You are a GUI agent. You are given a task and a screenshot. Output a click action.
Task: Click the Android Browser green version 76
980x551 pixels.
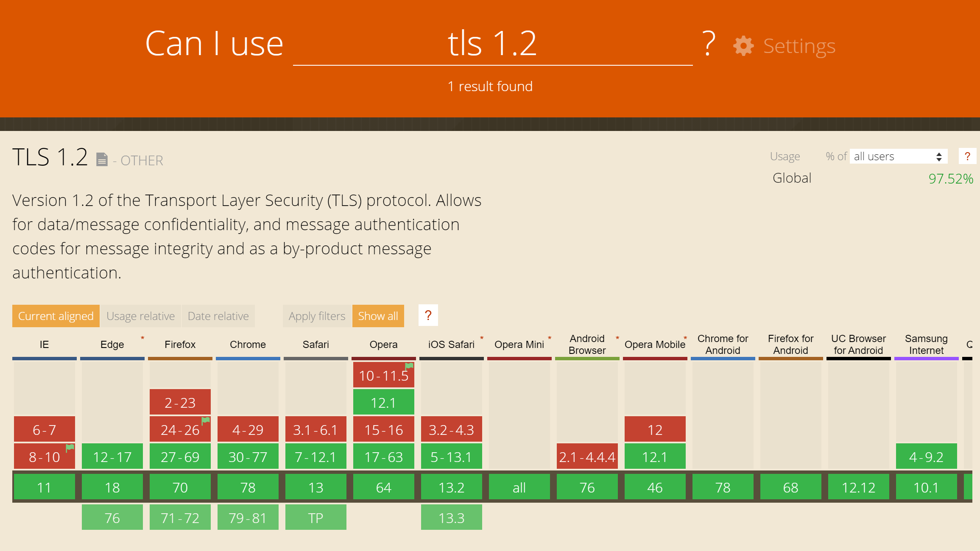click(x=586, y=487)
